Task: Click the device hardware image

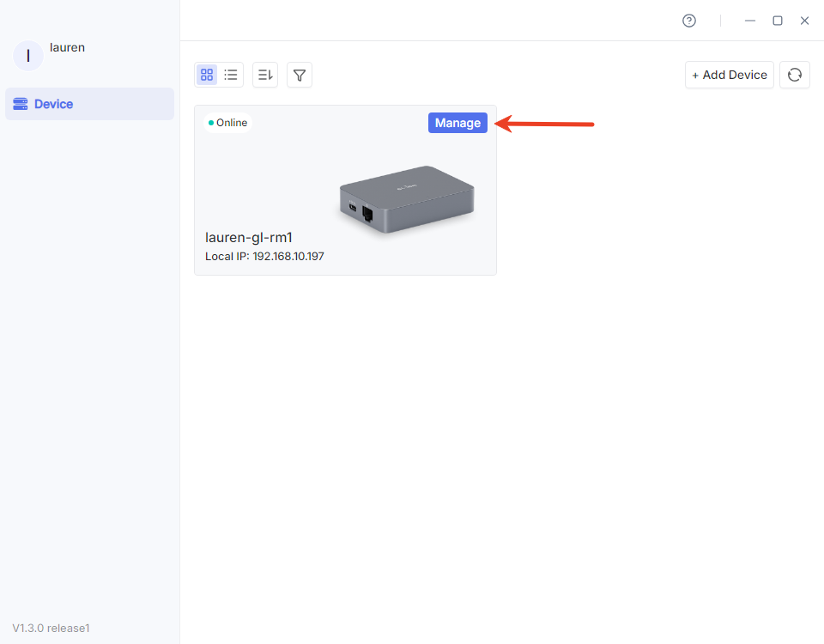Action: click(407, 199)
